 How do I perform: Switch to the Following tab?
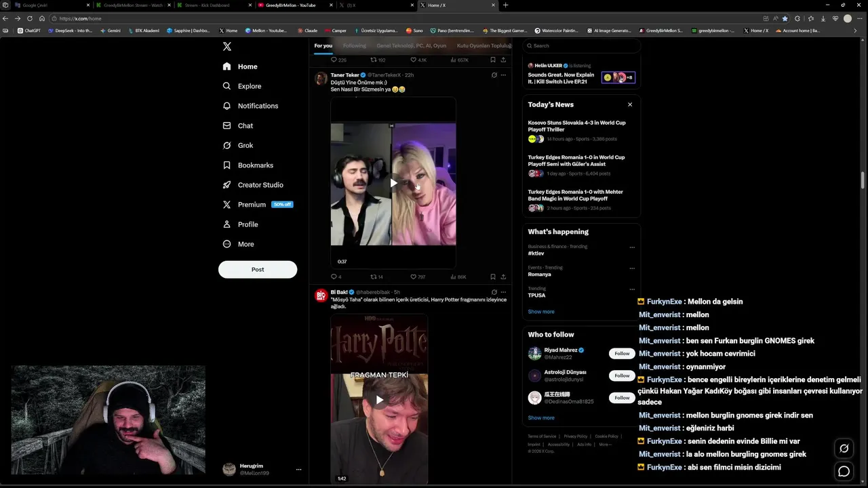point(354,45)
